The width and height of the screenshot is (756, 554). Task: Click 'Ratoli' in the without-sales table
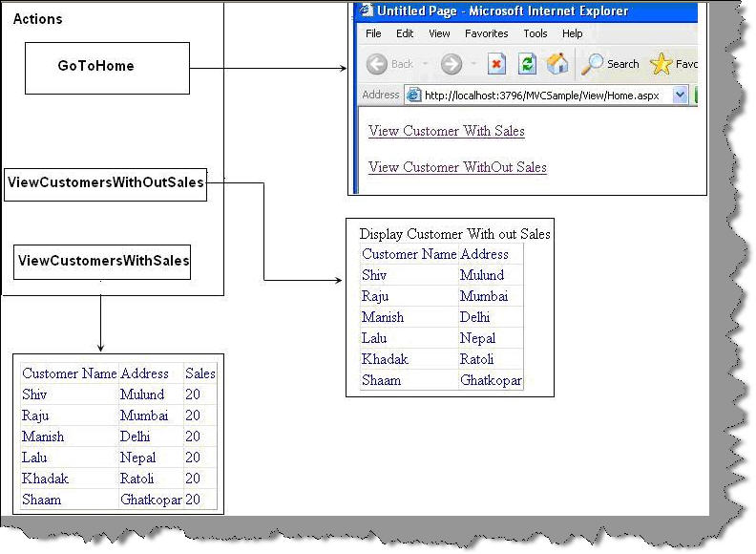(476, 359)
